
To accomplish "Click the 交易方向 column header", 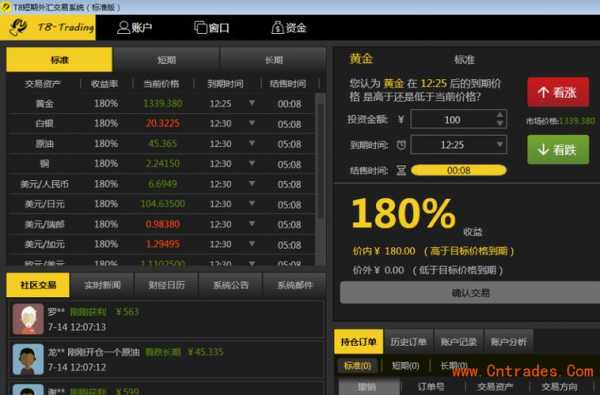I will tap(559, 387).
